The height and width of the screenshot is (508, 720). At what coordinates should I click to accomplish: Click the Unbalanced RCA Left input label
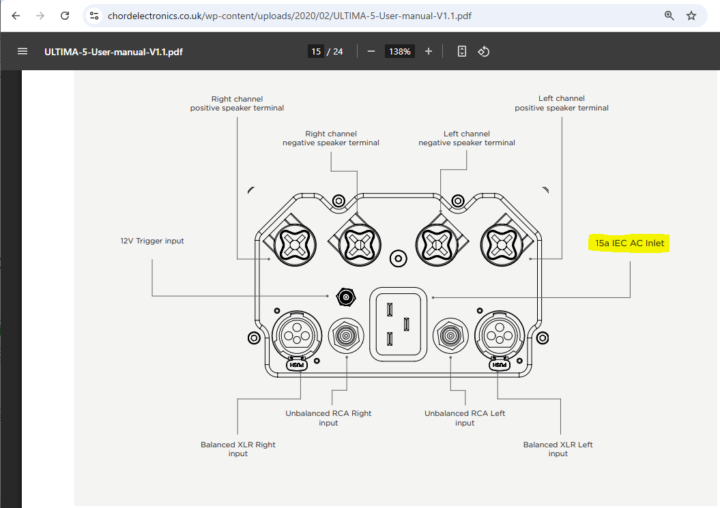(464, 418)
